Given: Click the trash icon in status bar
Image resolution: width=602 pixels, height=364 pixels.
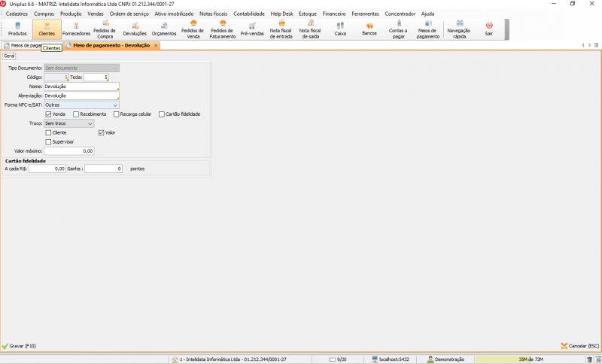Looking at the screenshot, I should (x=589, y=359).
